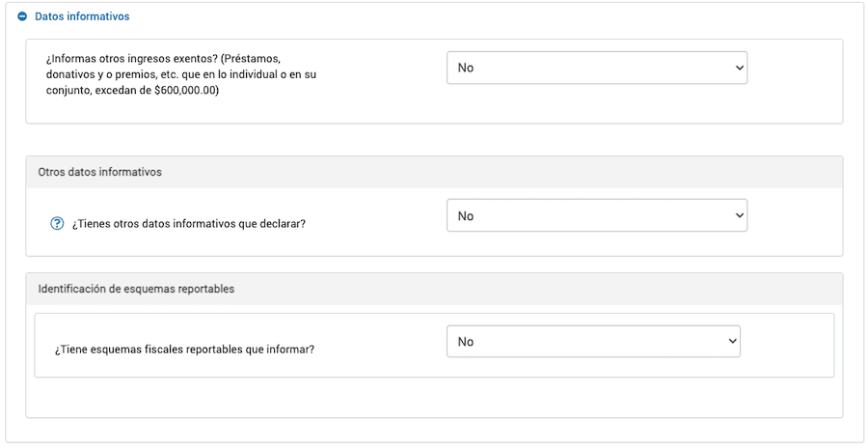
Task: Open the esquemas fiscales reportables dropdown
Action: click(x=592, y=341)
